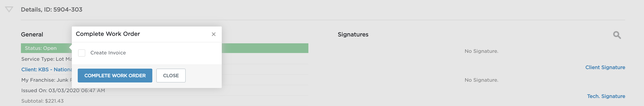Screen dimensions: 644x106
Task: Dismiss the dialog with the X icon
Action: 213,34
